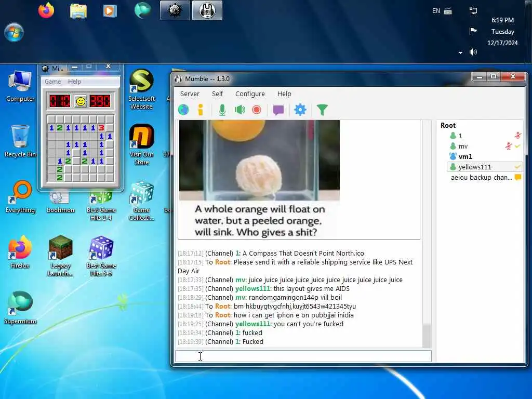Open the Visit Our Store shortcut
Viewport: 532px width, 399px height.
click(x=141, y=145)
